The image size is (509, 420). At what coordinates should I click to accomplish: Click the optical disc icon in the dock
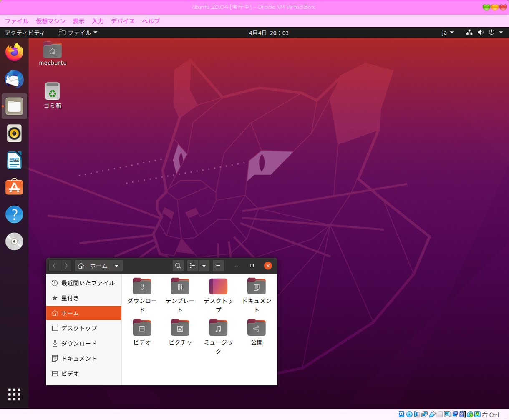[14, 241]
